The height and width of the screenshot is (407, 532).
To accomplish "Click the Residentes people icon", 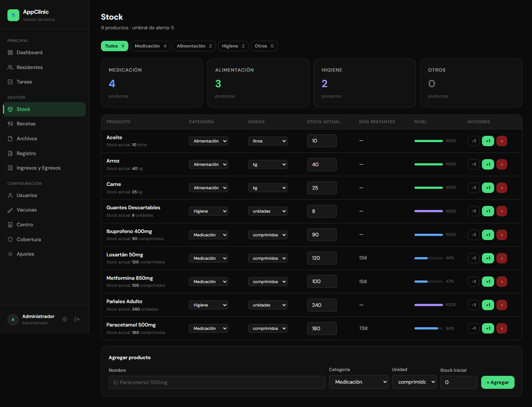I will (10, 68).
